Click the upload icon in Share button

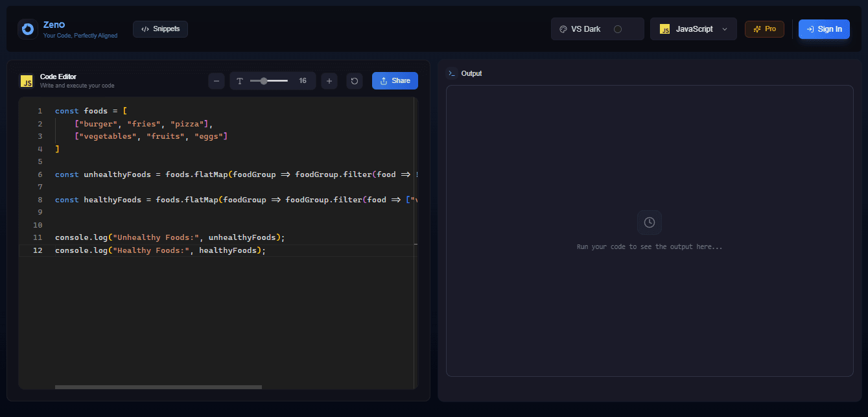coord(384,81)
